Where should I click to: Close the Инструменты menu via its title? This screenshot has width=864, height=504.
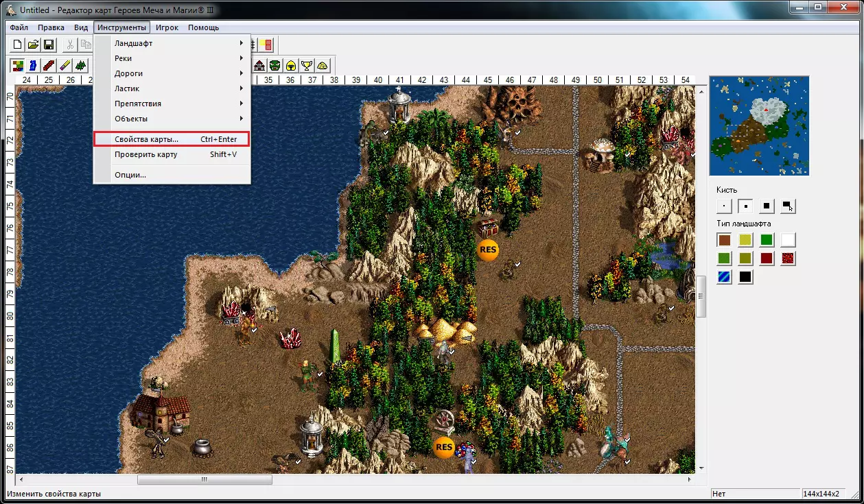121,27
